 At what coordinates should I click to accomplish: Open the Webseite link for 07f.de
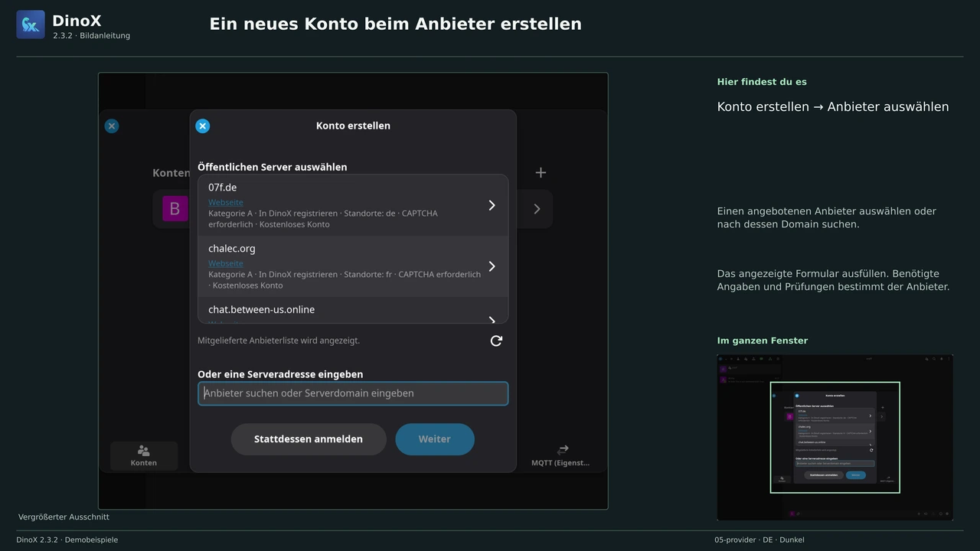pos(226,203)
